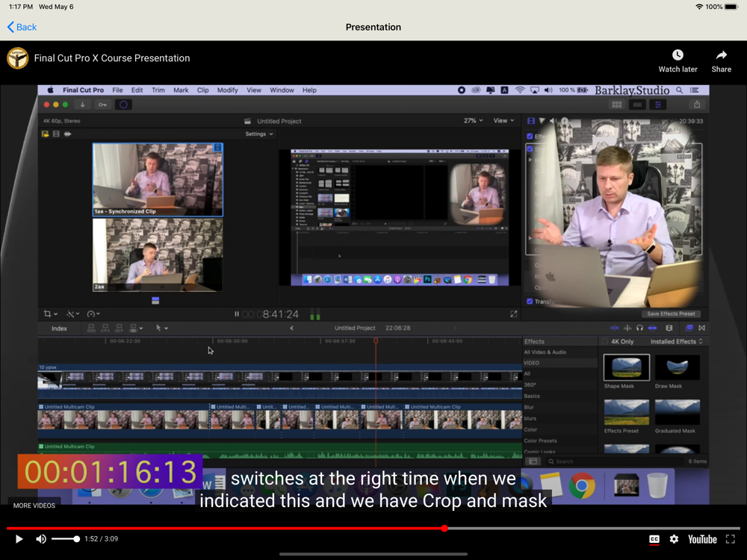Adjust the volume slider
Image resolution: width=747 pixels, height=560 pixels.
coord(65,539)
